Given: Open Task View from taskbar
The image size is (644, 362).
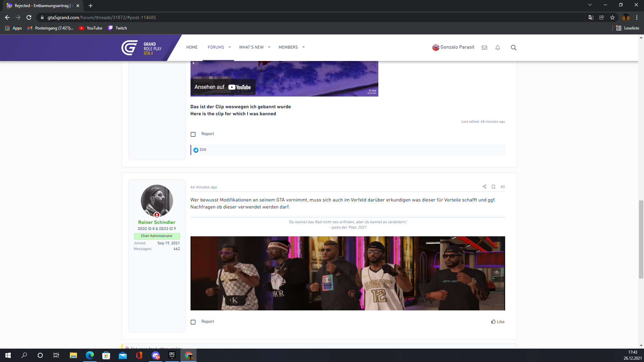Looking at the screenshot, I should click(56, 355).
